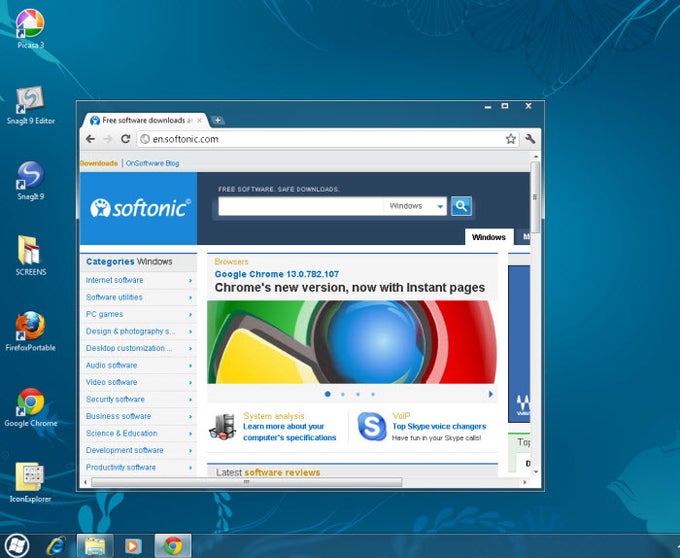This screenshot has height=558, width=680.
Task: Reload the page with refresh icon
Action: (x=126, y=139)
